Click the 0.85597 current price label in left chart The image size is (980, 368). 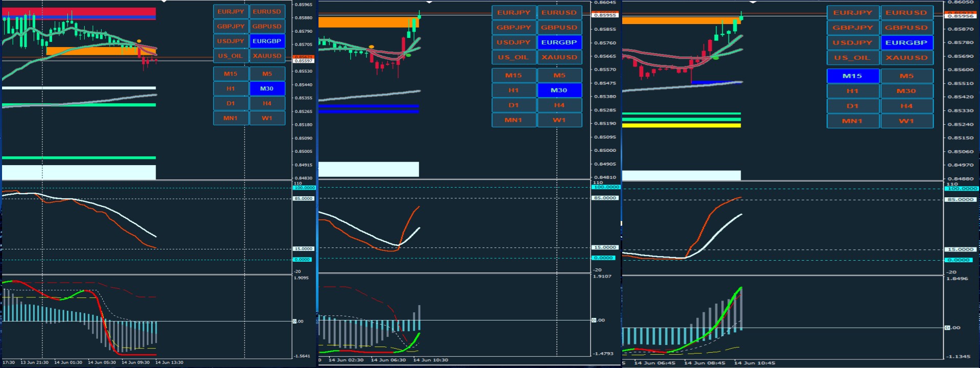[303, 61]
